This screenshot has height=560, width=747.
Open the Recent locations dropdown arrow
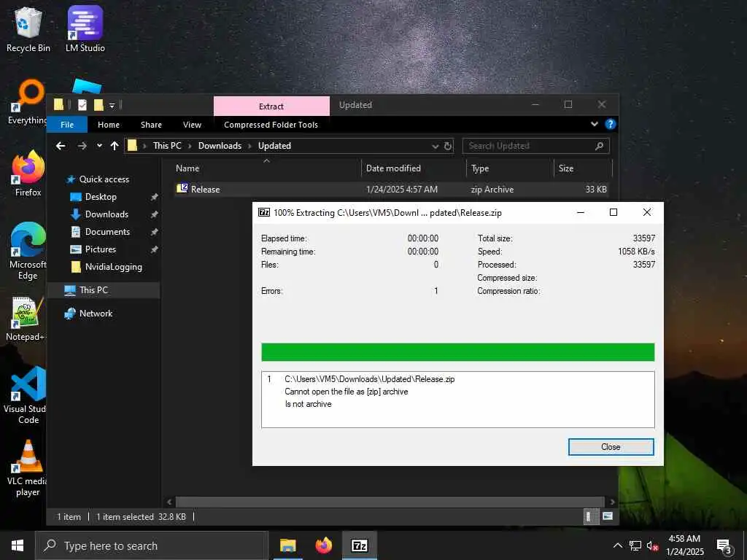[x=99, y=146]
